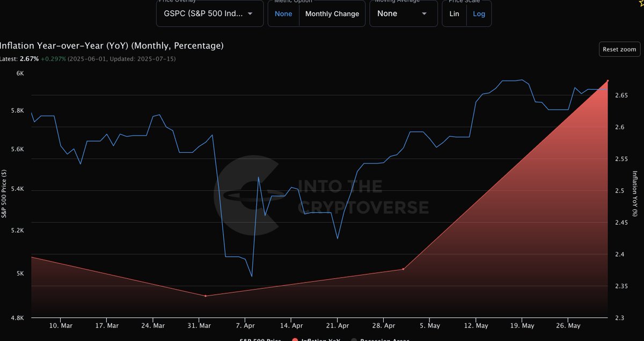The height and width of the screenshot is (341, 644).
Task: Click the 2.65 inflation axis label
Action: 621,95
